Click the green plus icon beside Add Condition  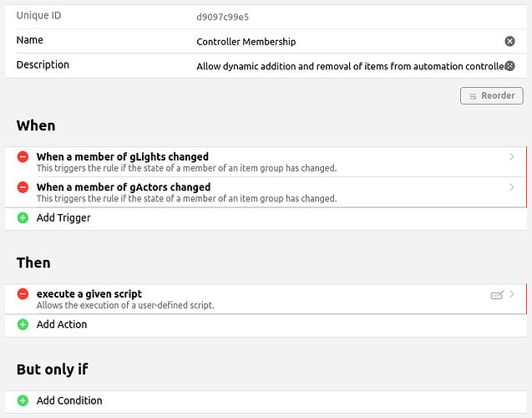(x=23, y=400)
